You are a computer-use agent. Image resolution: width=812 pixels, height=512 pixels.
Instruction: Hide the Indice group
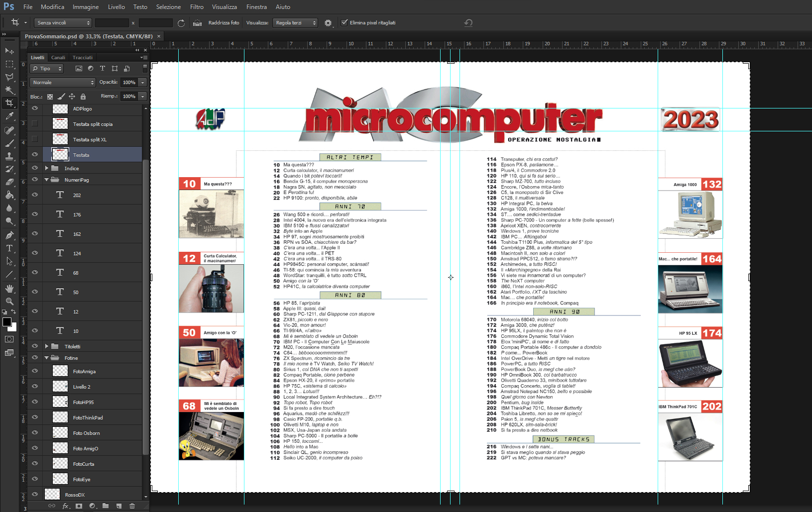coord(35,168)
